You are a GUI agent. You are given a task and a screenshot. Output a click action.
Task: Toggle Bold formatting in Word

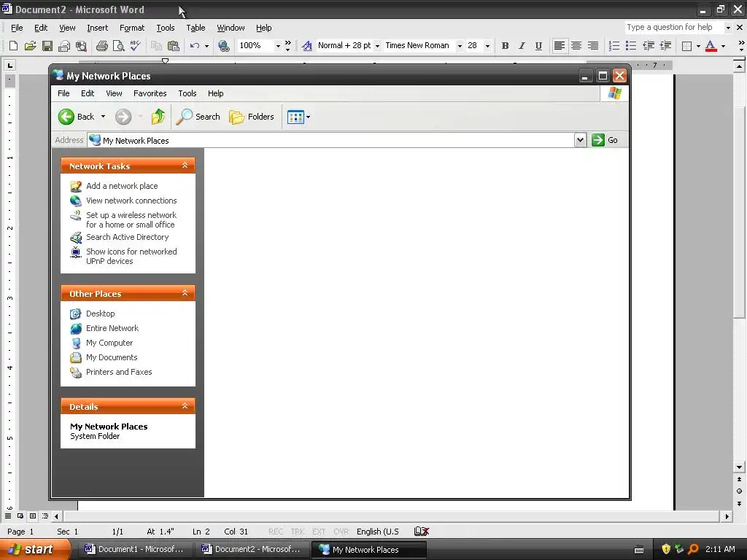[x=505, y=46]
